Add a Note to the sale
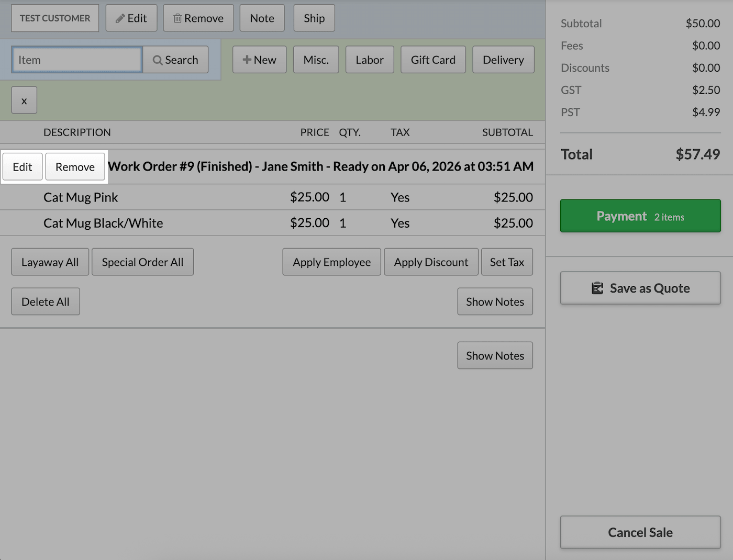 [262, 18]
